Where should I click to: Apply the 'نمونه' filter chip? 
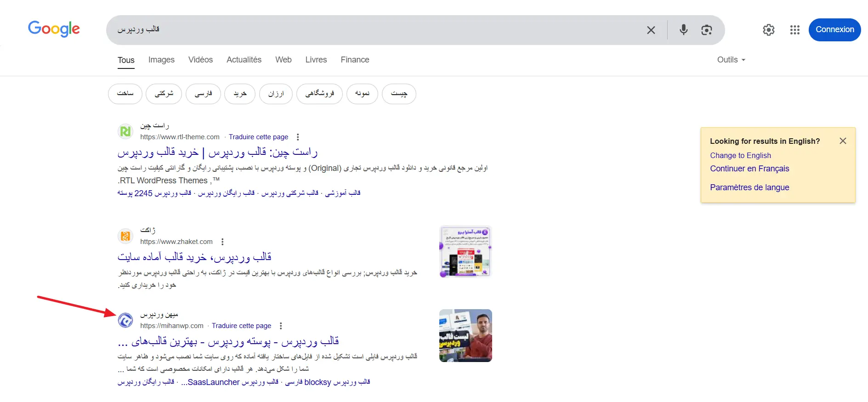coord(363,94)
